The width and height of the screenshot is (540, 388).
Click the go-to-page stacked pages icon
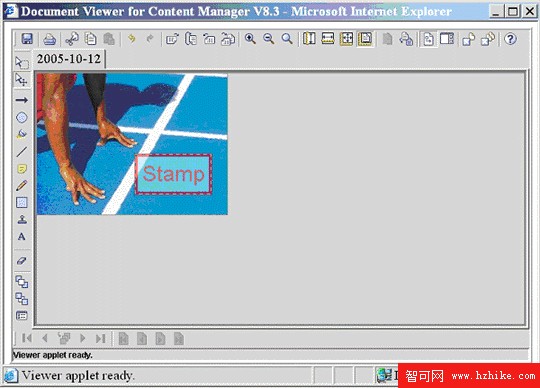pos(64,338)
